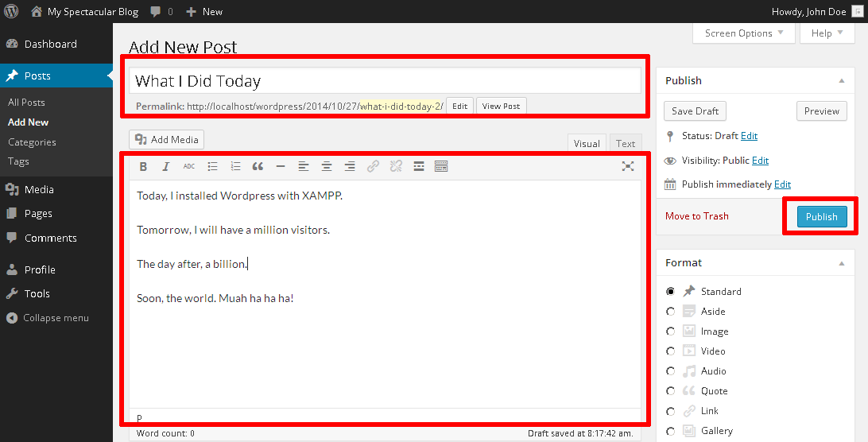Choose the Video post format

[671, 351]
